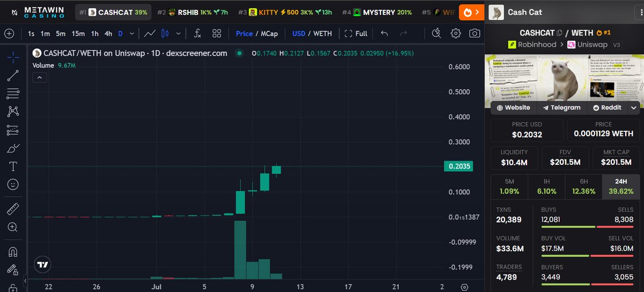
Task: Open the quick search icon
Action: [x=436, y=33]
